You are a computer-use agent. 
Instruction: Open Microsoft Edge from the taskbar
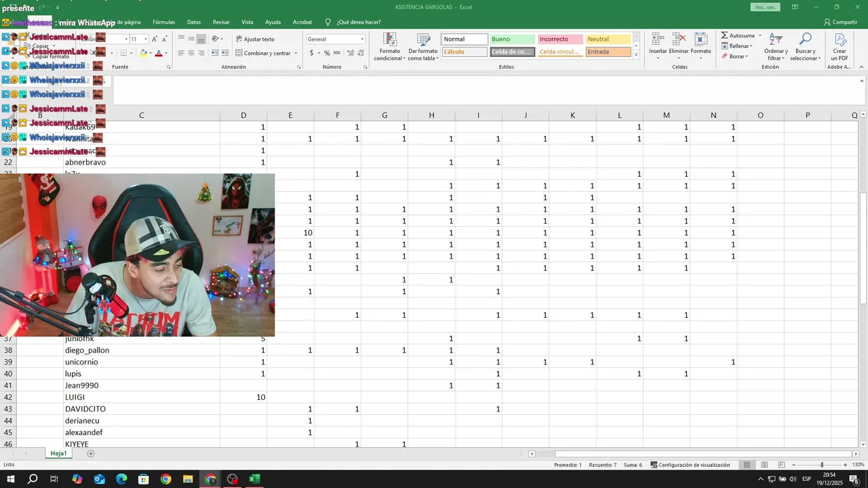[121, 479]
